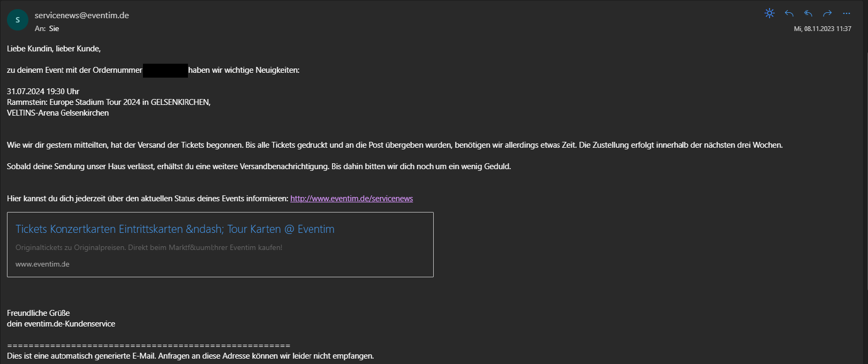Click the sender address servicenews@eventim.de
Image resolution: width=868 pixels, height=364 pixels.
[x=82, y=16]
